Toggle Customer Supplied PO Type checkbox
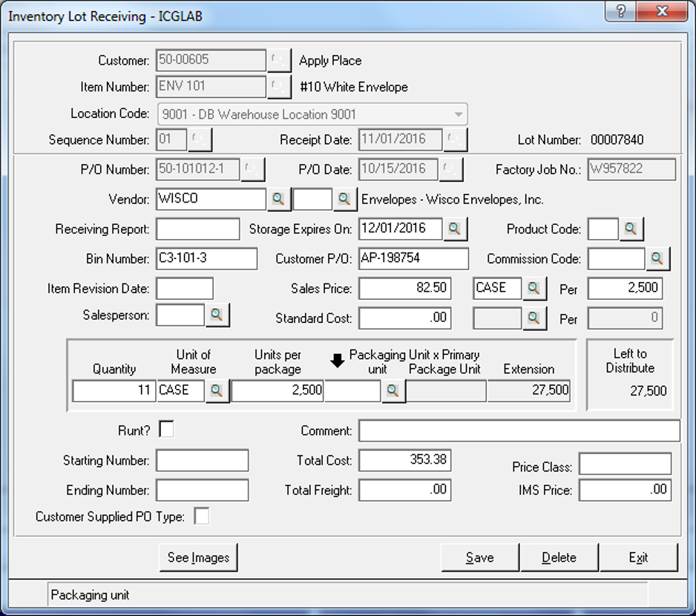Screen dimensions: 696x616 click(202, 516)
